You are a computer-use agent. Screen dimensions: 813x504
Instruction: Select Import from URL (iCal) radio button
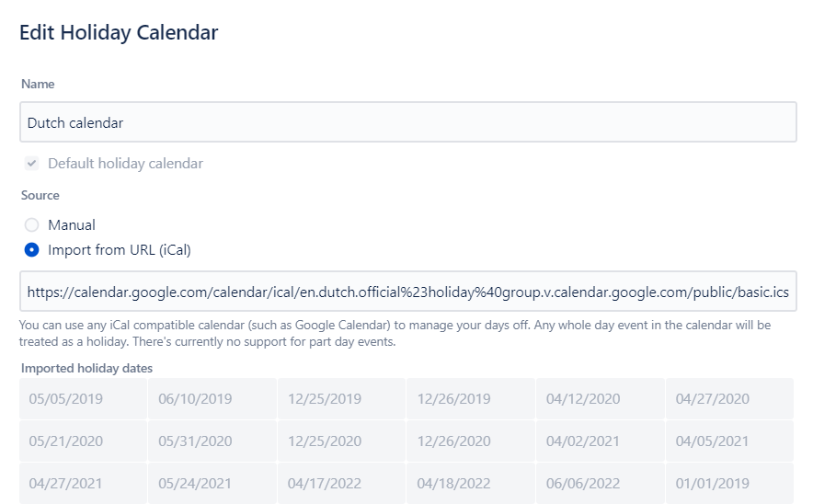32,250
